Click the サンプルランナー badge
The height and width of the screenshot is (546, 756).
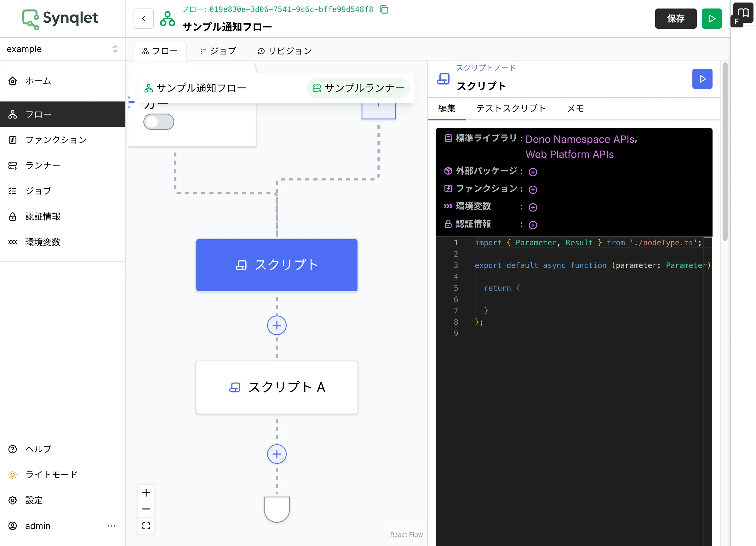pos(358,88)
